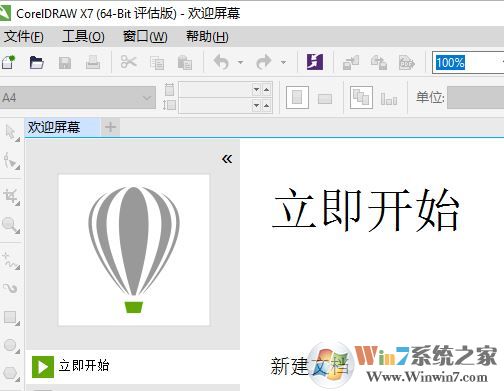Click the Publish to PDF icon

pos(407,62)
